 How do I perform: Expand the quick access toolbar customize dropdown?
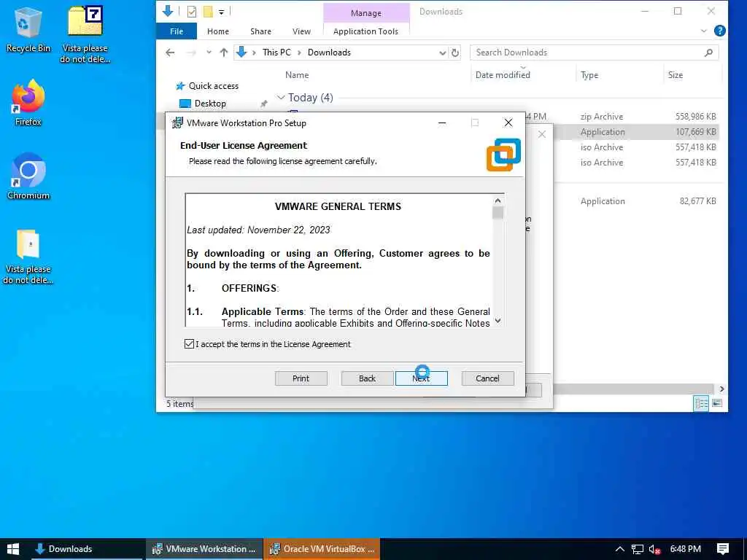tap(222, 12)
